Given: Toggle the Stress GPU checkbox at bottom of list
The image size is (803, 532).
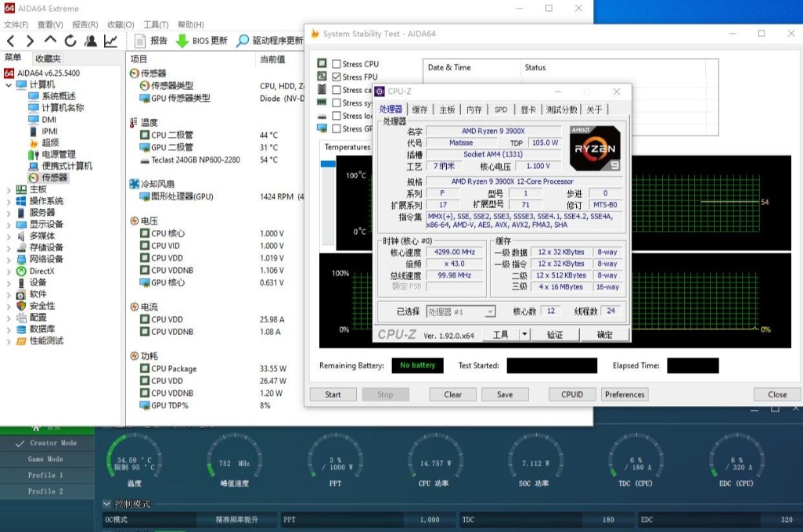Looking at the screenshot, I should click(337, 129).
